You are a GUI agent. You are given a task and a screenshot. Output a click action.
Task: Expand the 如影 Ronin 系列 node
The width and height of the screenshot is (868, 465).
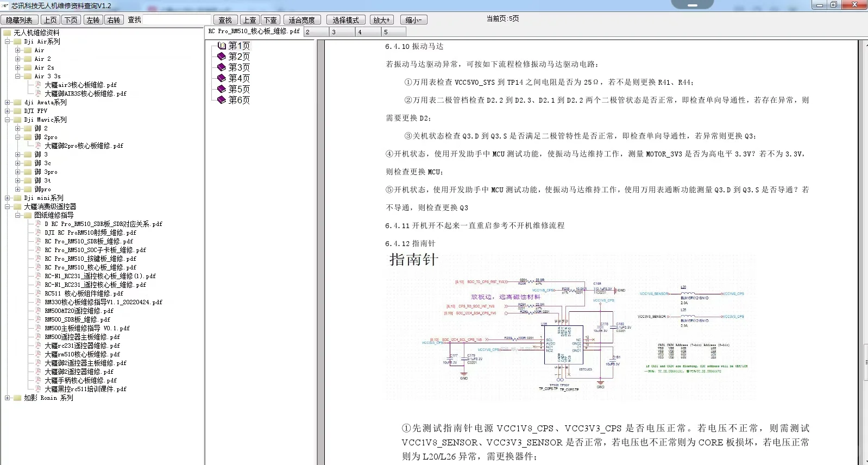[x=8, y=398]
